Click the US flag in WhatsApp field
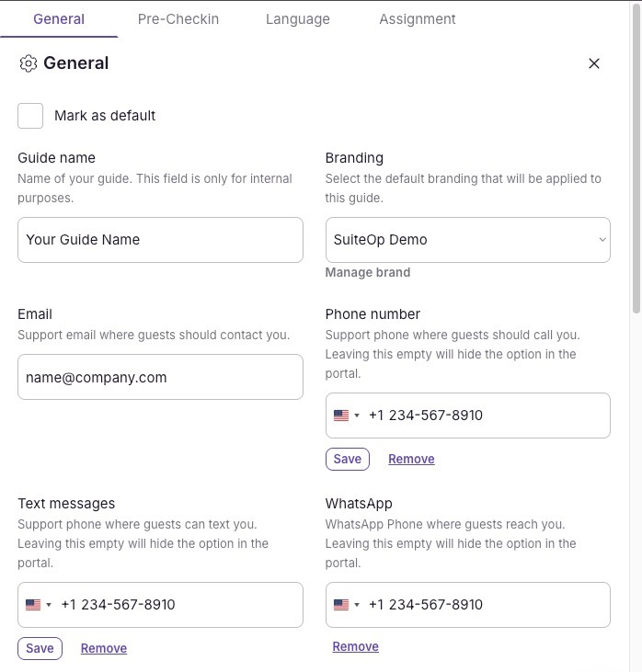 pyautogui.click(x=341, y=605)
